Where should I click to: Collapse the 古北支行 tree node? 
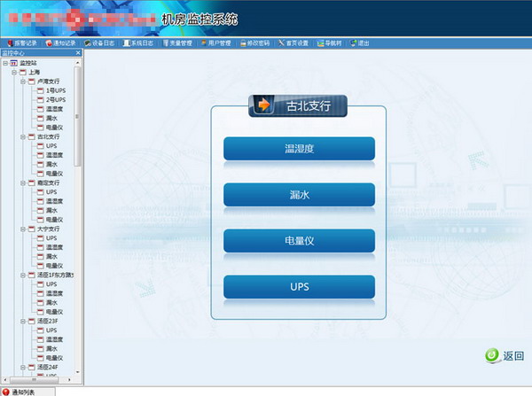22,137
